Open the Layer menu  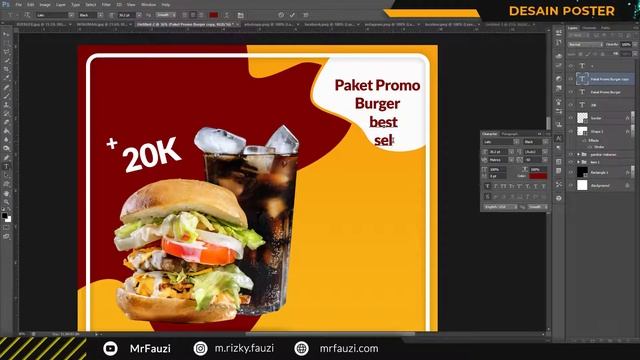[61, 4]
